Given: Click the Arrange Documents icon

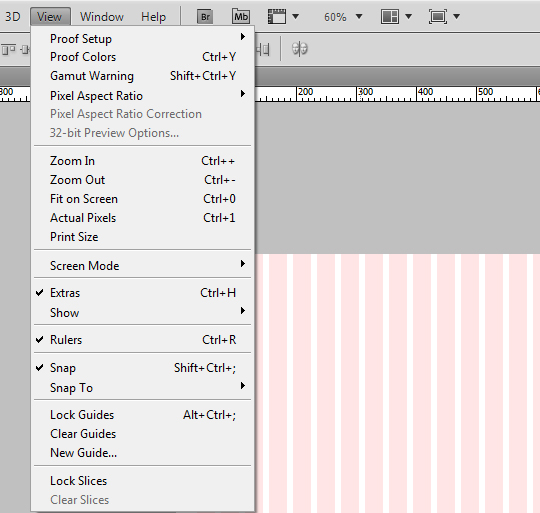Looking at the screenshot, I should point(390,17).
